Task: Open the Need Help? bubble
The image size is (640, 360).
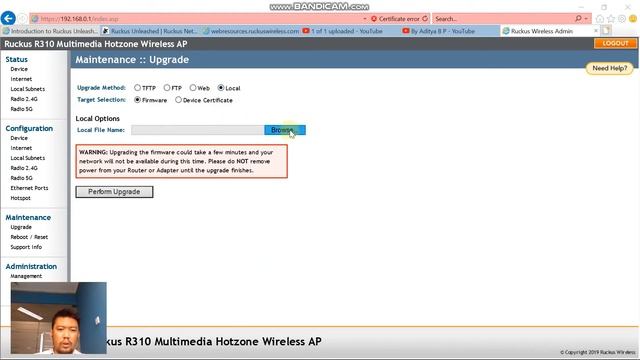Action: [x=609, y=68]
